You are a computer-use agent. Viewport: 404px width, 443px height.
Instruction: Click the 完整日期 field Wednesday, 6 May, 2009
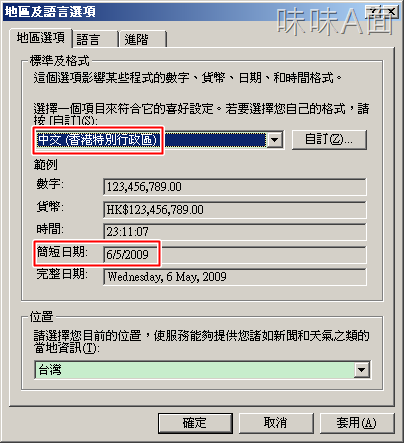pyautogui.click(x=235, y=277)
